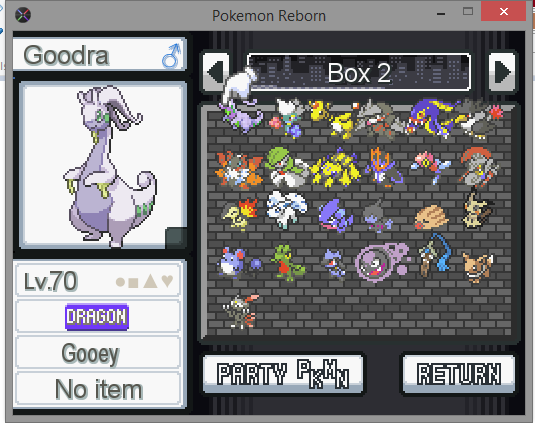Go to the previous box with the left arrow
Image resolution: width=535 pixels, height=423 pixels.
(216, 72)
